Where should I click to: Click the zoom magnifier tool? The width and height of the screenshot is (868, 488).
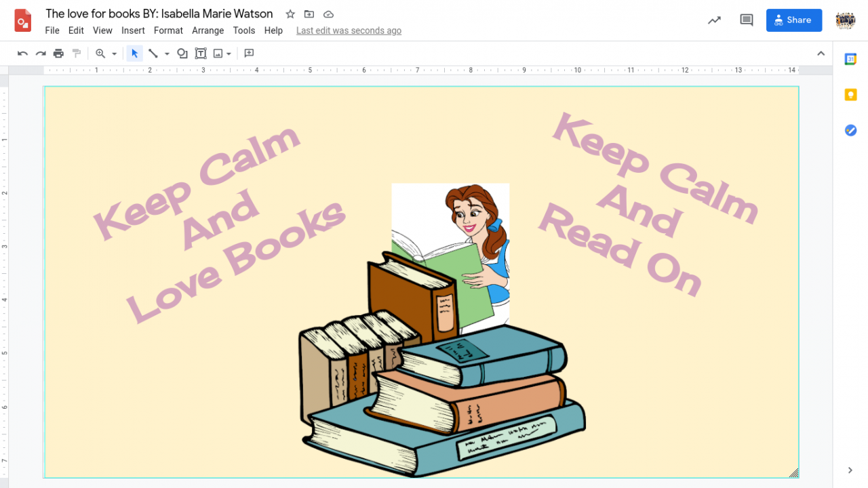pos(100,54)
